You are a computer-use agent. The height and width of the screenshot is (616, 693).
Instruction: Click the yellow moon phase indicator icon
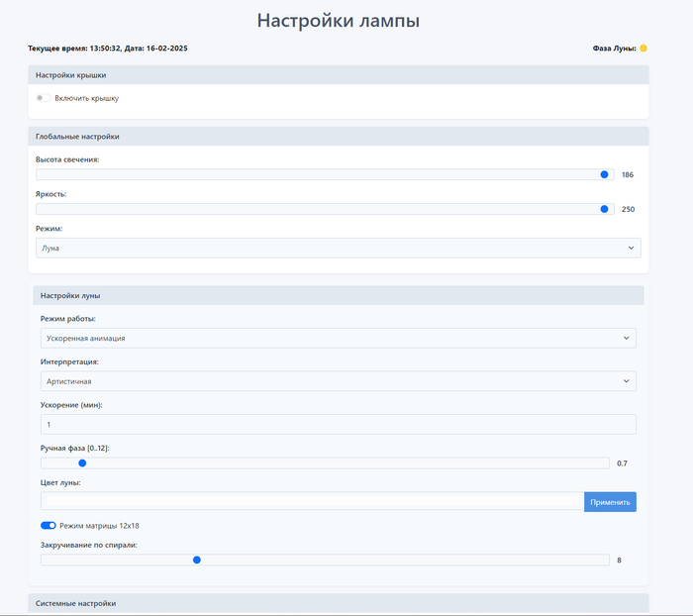[643, 48]
